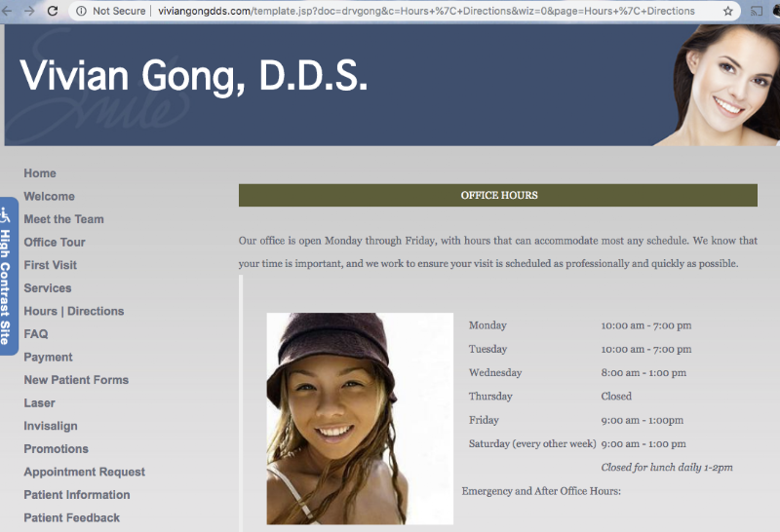The height and width of the screenshot is (532, 780).
Task: Click Emergency and After Office Hours text
Action: coord(541,491)
